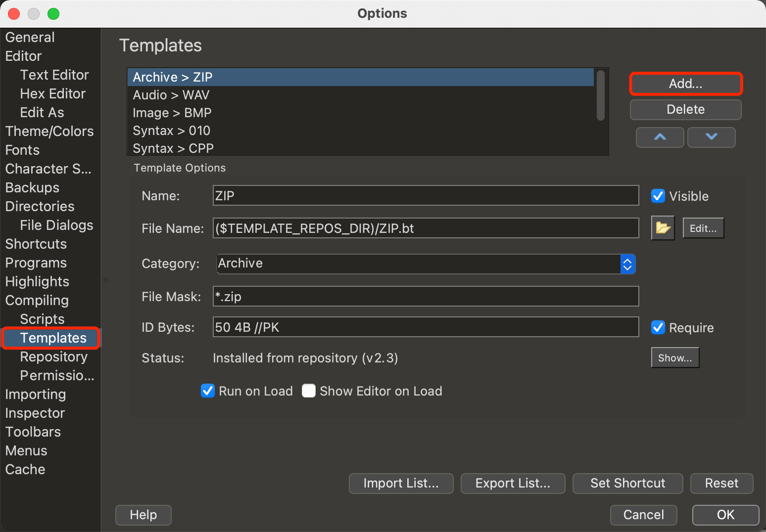Open General options page
Screen dimensions: 766x532
[30, 37]
